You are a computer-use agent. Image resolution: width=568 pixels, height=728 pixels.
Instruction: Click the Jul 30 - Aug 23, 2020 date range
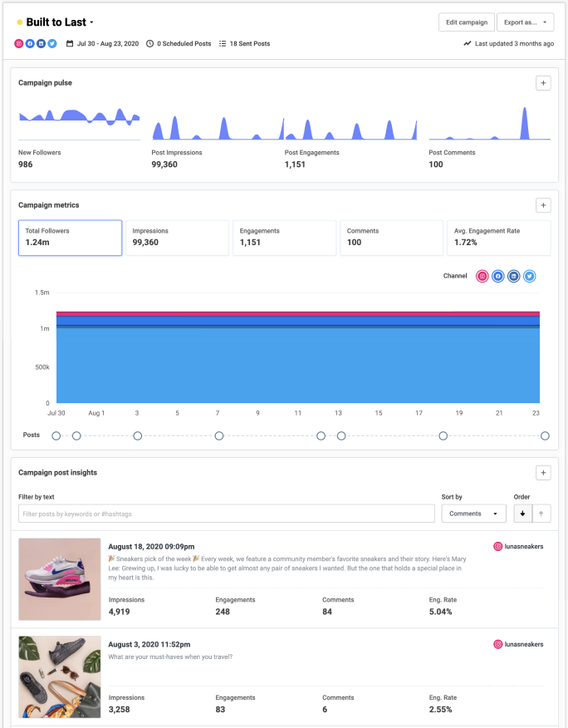108,44
